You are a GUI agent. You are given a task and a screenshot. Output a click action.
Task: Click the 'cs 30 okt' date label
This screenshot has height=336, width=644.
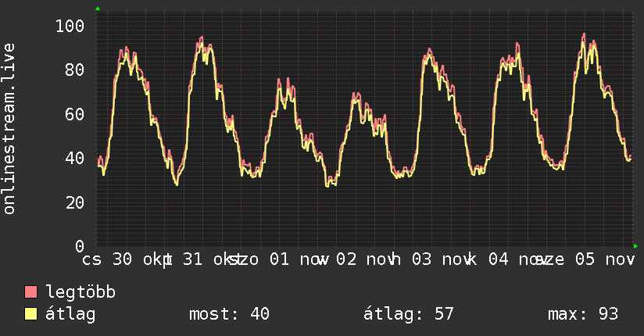pyautogui.click(x=124, y=259)
